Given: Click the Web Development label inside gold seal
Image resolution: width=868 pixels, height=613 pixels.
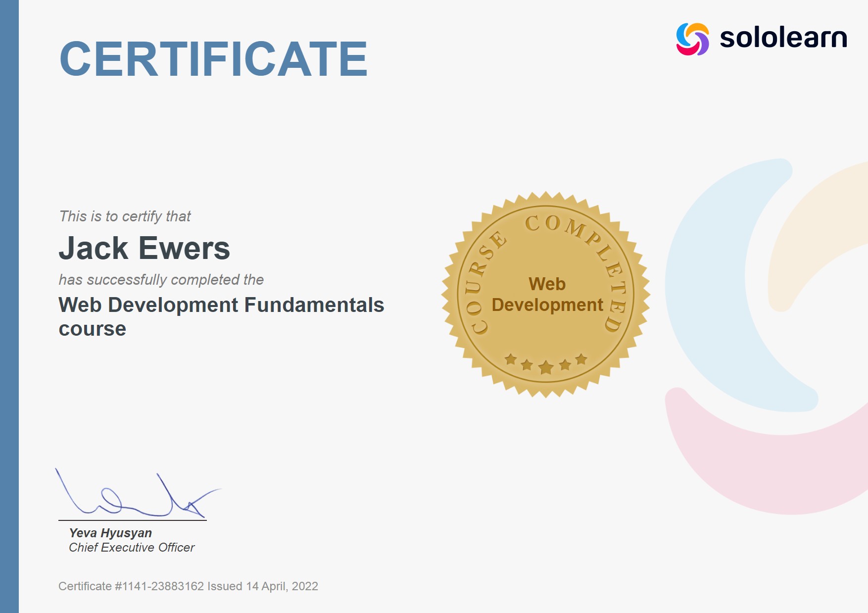Looking at the screenshot, I should (547, 295).
